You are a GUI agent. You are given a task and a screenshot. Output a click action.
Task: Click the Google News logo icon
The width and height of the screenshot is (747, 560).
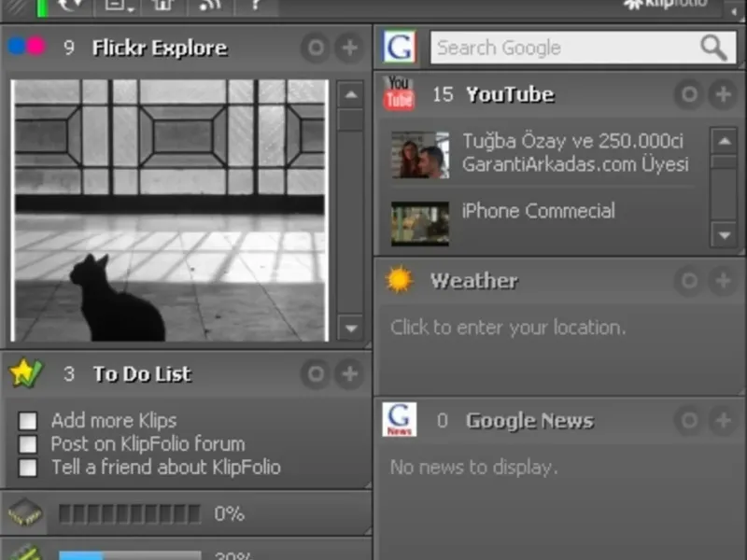[x=400, y=419]
